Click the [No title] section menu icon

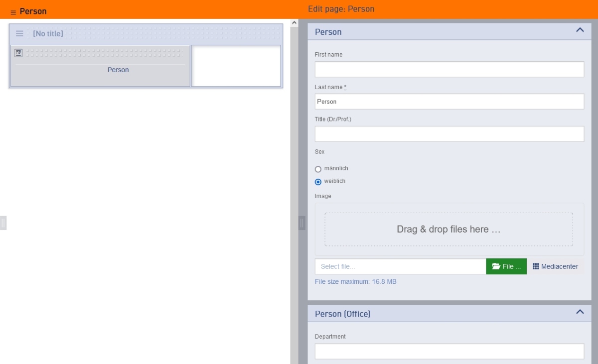pos(19,34)
